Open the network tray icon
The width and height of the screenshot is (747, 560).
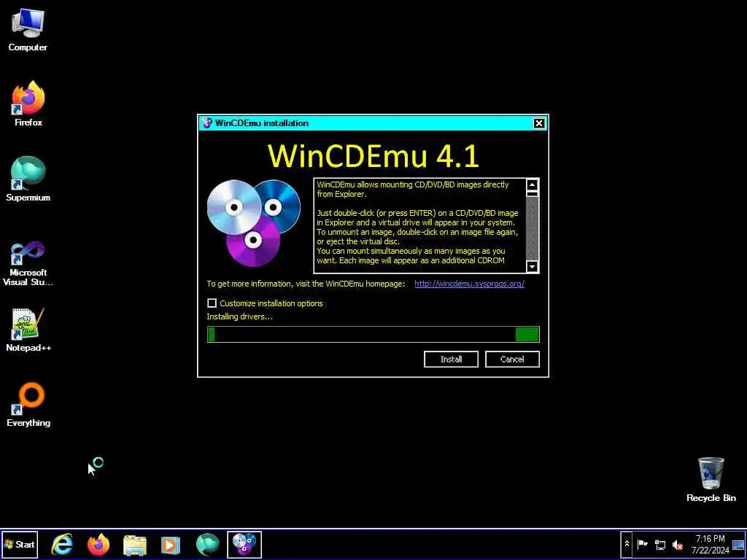pos(659,544)
